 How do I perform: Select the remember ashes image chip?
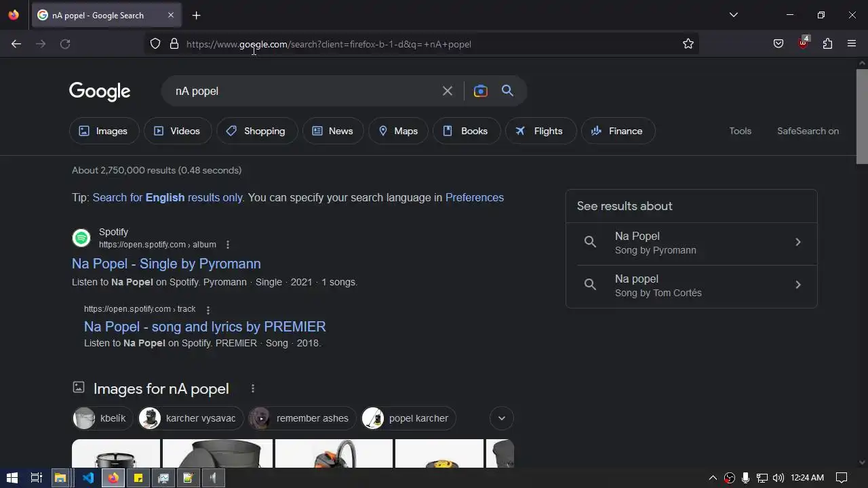(x=302, y=418)
